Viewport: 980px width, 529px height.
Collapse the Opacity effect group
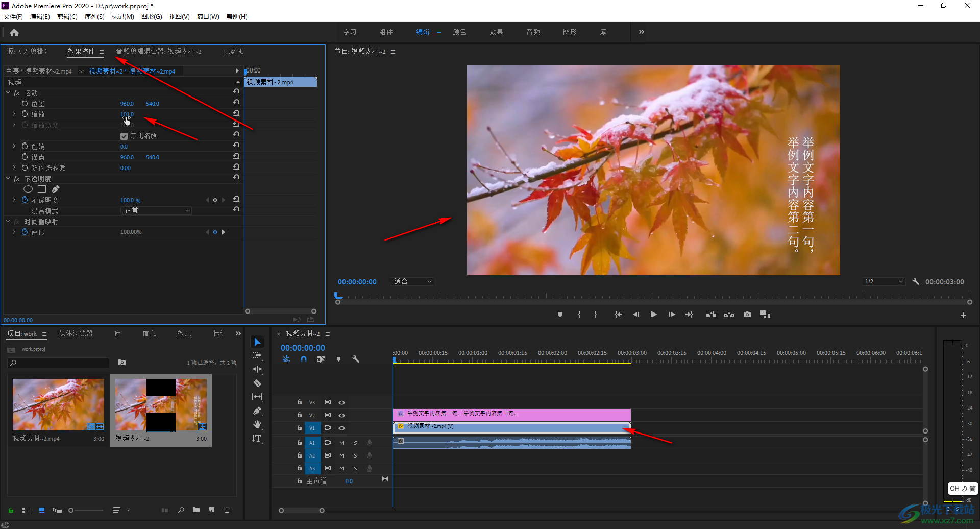point(8,179)
